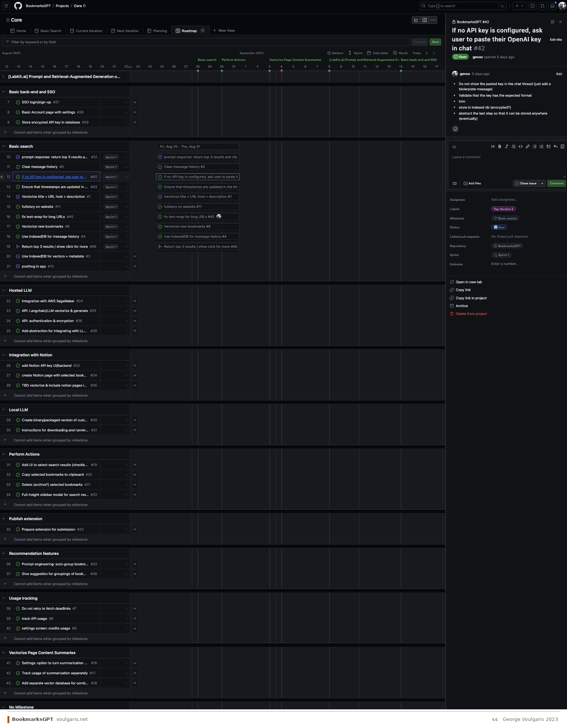Open the Roadmap view options dropdown

click(x=203, y=31)
